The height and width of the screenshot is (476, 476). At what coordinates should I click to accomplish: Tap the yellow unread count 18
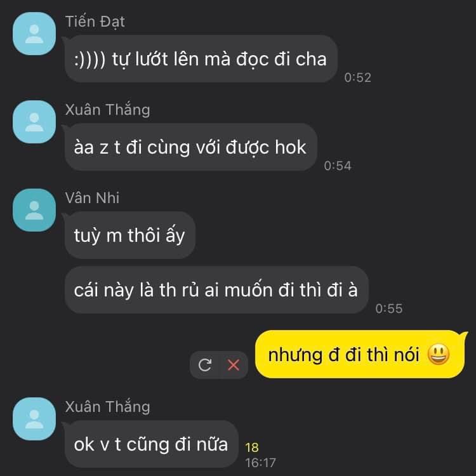pos(252,447)
